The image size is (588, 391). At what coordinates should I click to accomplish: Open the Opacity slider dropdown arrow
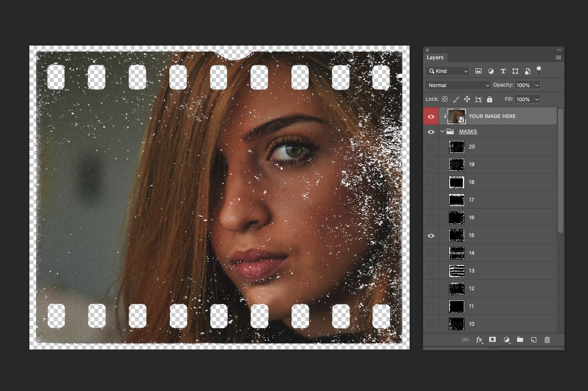click(537, 86)
